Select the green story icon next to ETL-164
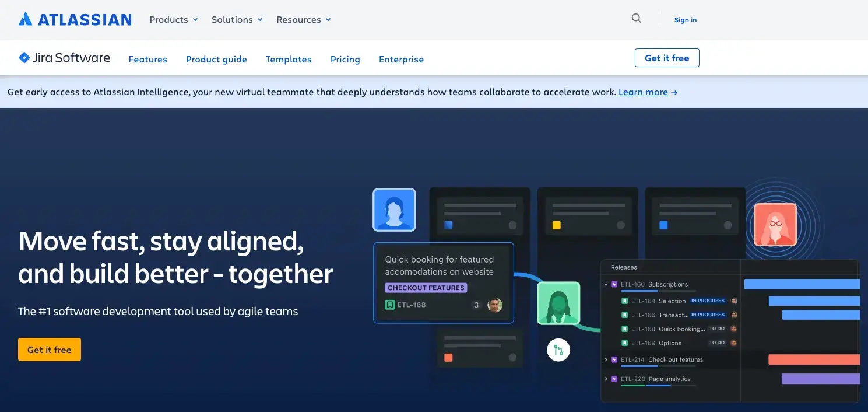Screen dimensions: 868x412 click(x=625, y=301)
